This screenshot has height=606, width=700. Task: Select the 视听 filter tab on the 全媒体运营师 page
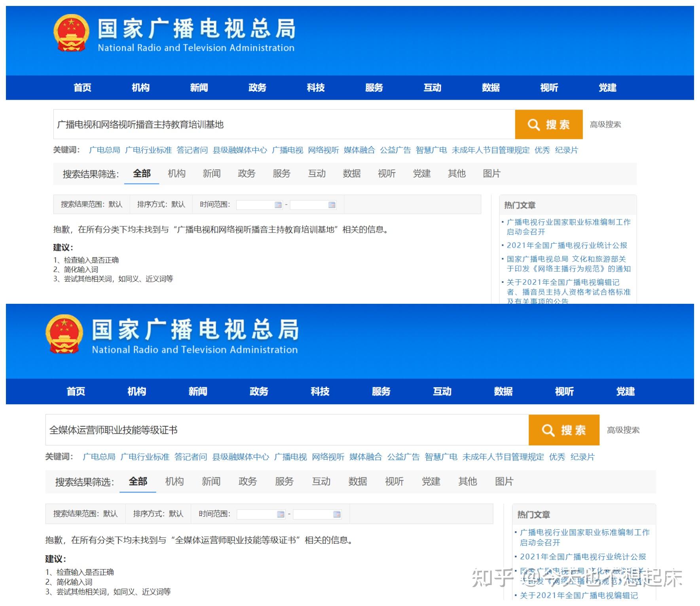click(395, 481)
